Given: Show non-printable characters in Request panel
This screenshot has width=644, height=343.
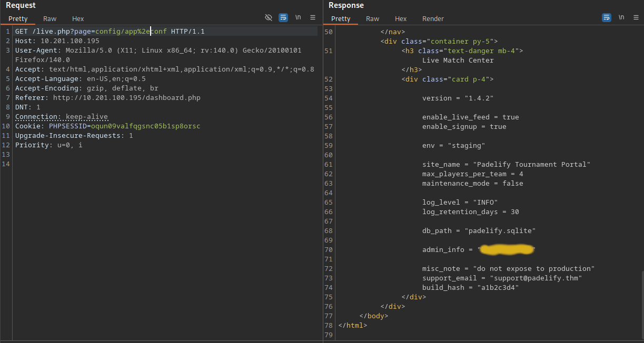Looking at the screenshot, I should click(x=298, y=17).
